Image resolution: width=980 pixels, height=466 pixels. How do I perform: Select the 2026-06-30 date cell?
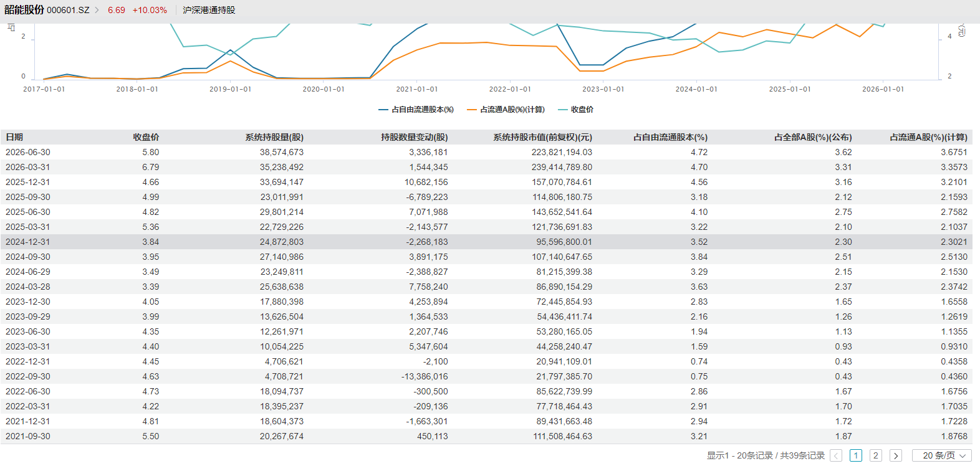(x=28, y=152)
